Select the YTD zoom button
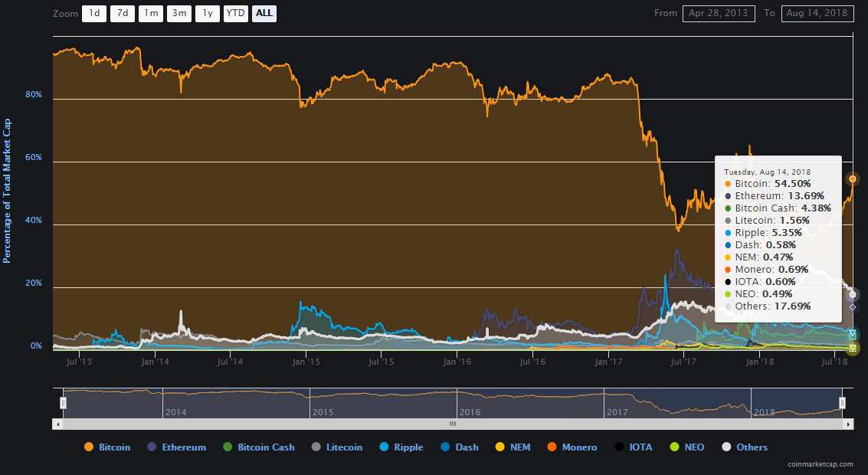This screenshot has height=475, width=868. pos(236,13)
